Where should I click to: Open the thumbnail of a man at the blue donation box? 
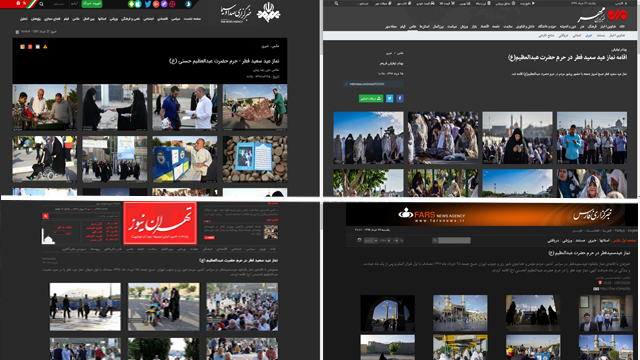pos(185,159)
